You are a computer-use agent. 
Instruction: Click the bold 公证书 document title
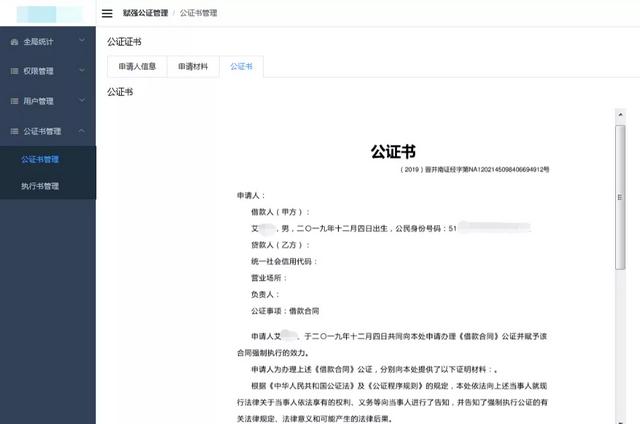click(393, 152)
